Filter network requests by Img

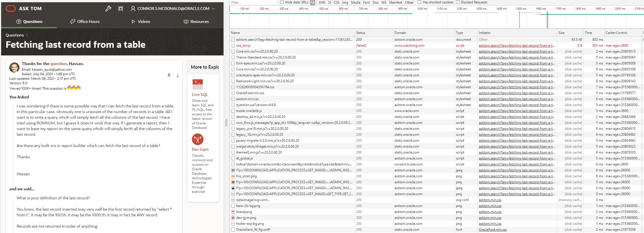pyautogui.click(x=345, y=2)
